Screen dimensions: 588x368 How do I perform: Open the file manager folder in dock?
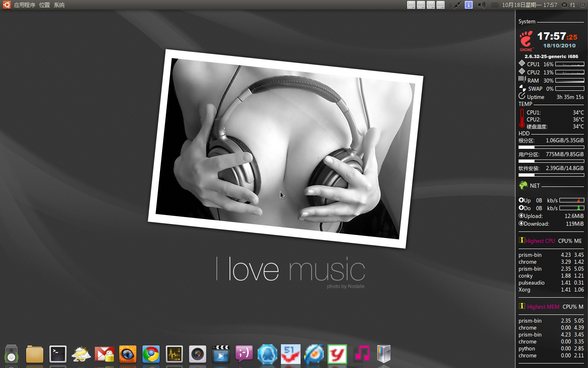[x=34, y=354]
